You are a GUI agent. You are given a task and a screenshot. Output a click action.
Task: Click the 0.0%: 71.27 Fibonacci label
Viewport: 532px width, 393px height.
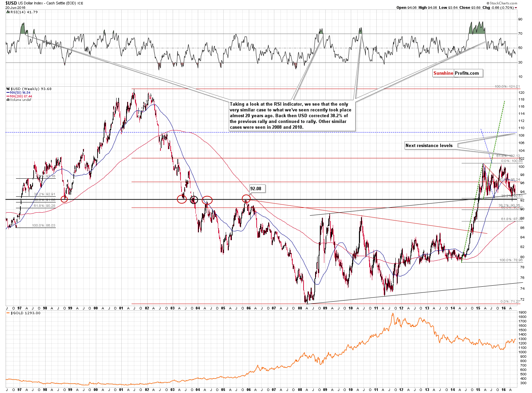[510, 302]
